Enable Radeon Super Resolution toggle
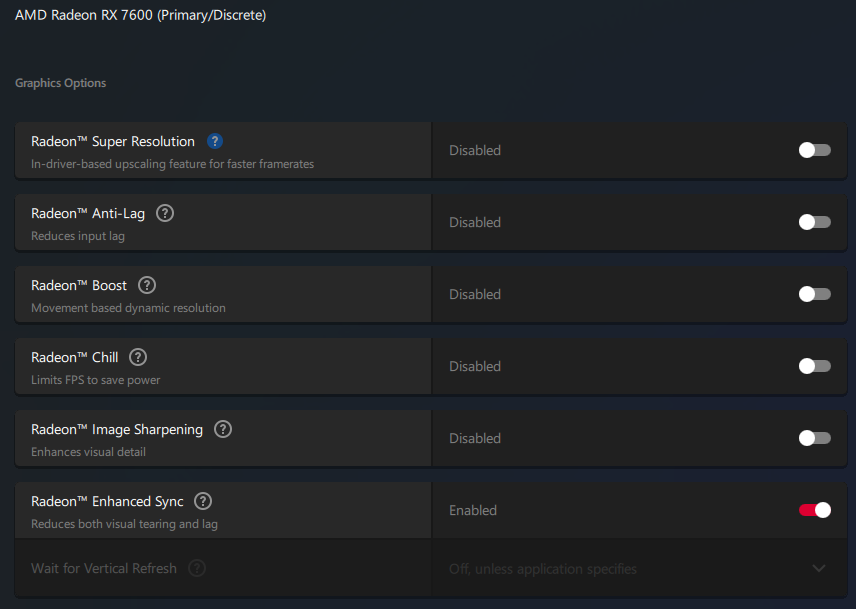The height and width of the screenshot is (609, 856). click(815, 150)
